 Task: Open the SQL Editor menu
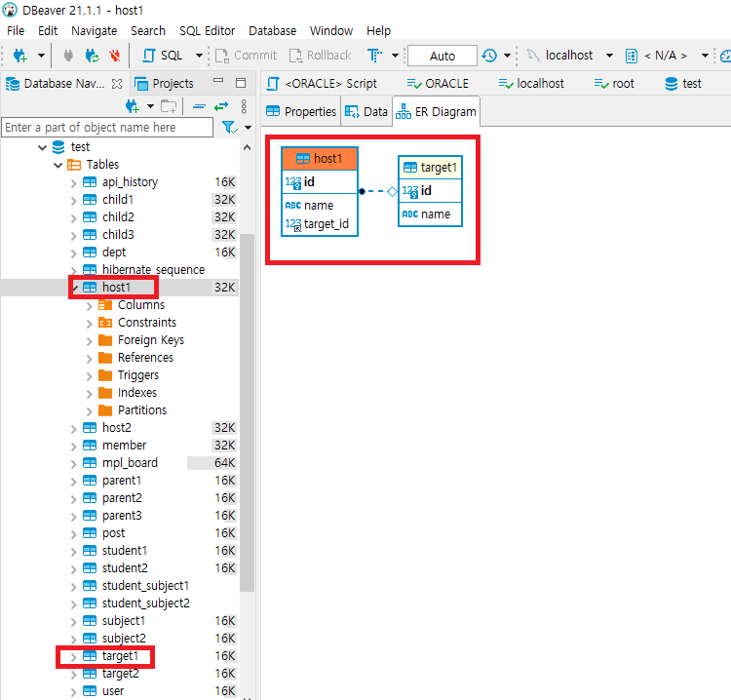point(207,31)
